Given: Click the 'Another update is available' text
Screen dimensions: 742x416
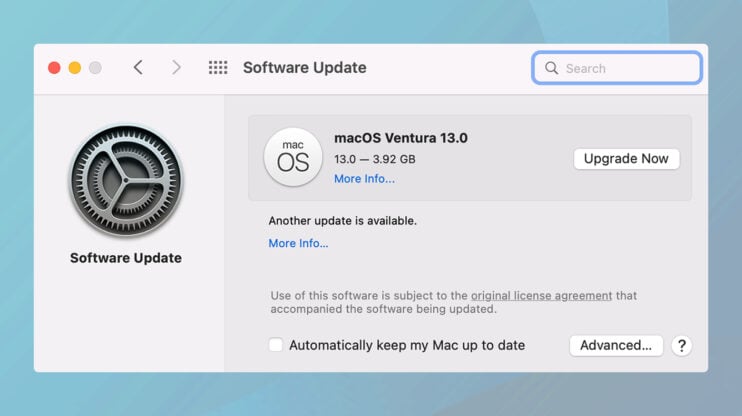Looking at the screenshot, I should 343,220.
